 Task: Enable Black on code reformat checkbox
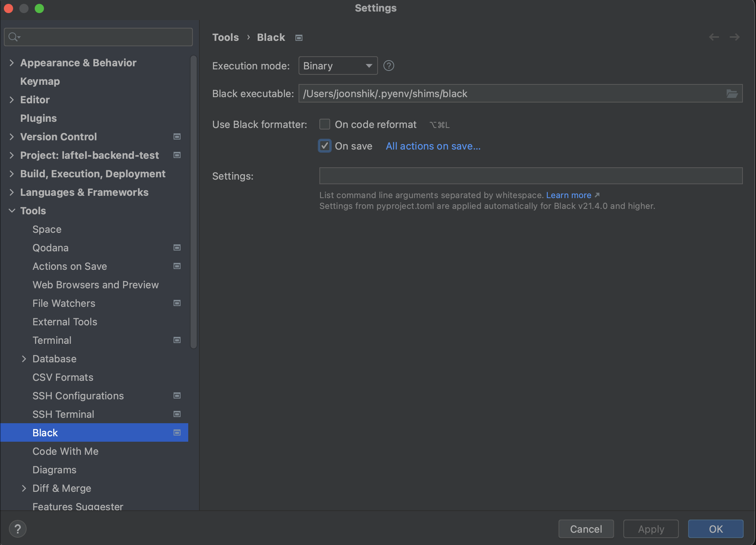point(325,124)
